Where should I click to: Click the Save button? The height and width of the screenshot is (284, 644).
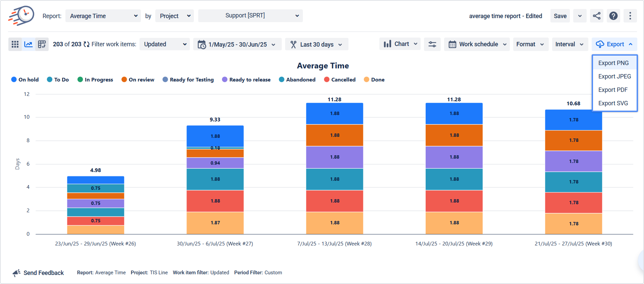coord(560,16)
